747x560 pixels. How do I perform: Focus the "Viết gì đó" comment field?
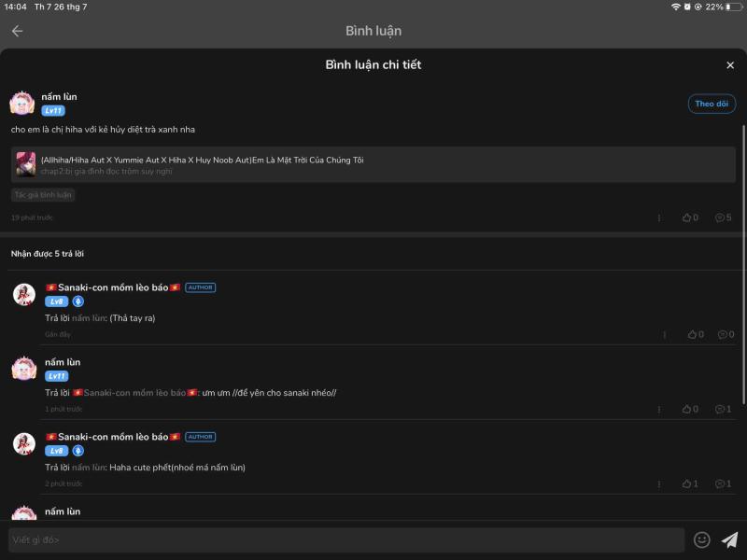click(345, 539)
